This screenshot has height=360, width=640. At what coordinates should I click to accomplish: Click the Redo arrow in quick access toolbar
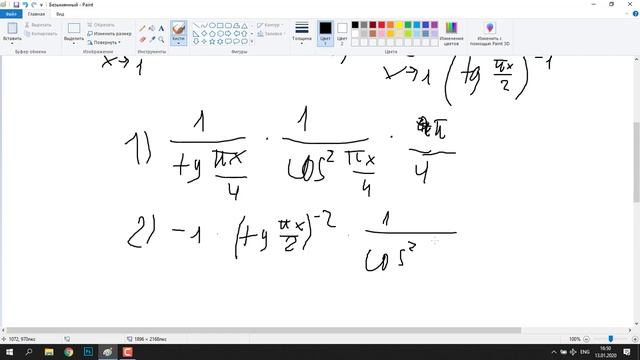click(x=34, y=4)
